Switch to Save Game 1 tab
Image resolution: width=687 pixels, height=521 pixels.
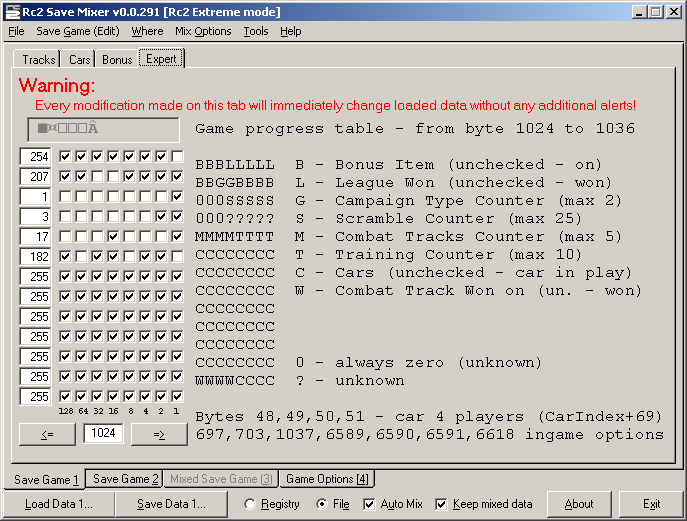tap(46, 479)
